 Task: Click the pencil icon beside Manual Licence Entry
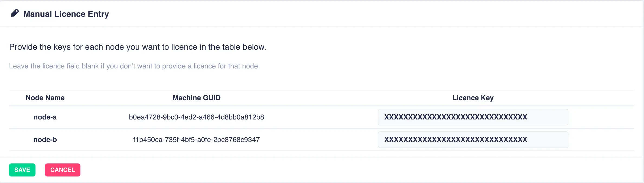click(x=15, y=13)
